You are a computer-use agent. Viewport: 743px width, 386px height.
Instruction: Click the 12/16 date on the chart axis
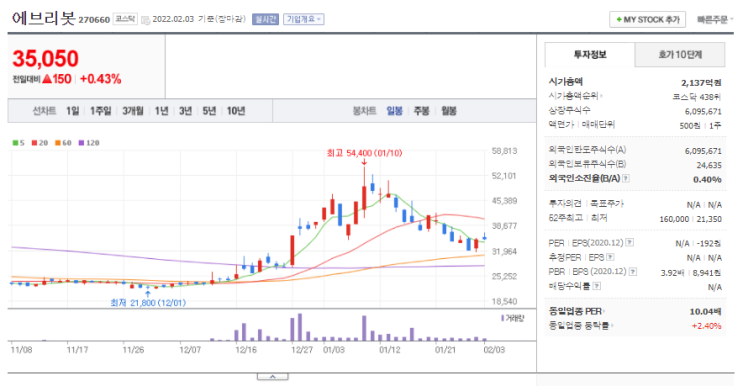246,350
